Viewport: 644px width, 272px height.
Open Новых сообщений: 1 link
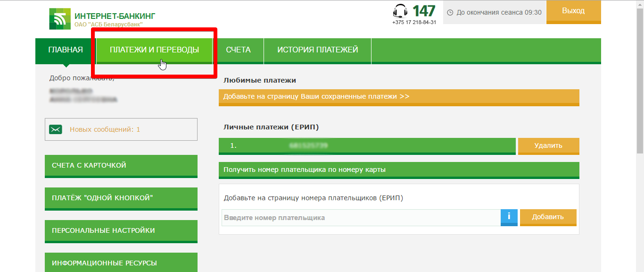pos(105,129)
